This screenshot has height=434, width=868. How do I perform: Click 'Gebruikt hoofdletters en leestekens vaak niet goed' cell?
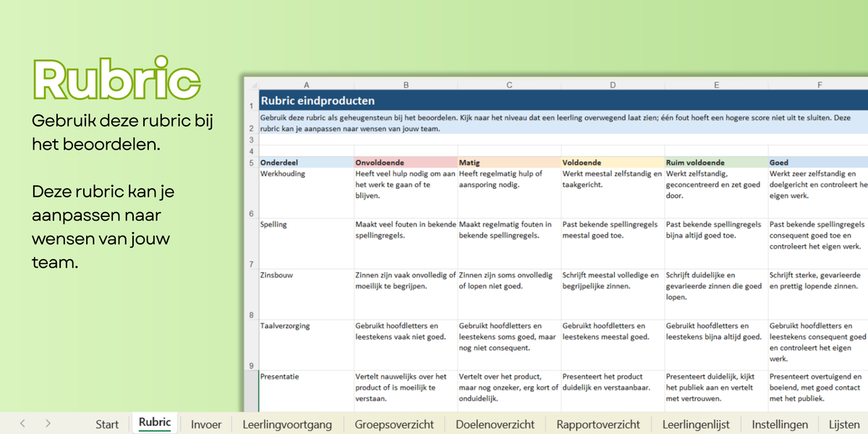pos(406,345)
